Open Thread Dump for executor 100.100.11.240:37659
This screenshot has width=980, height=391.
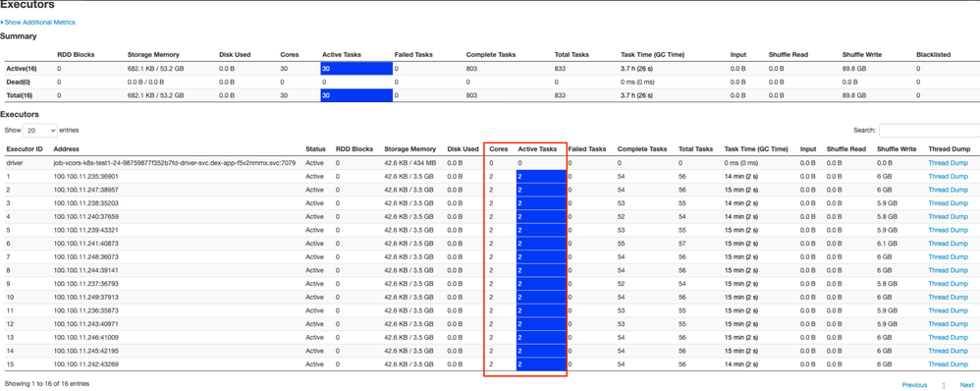click(x=948, y=216)
